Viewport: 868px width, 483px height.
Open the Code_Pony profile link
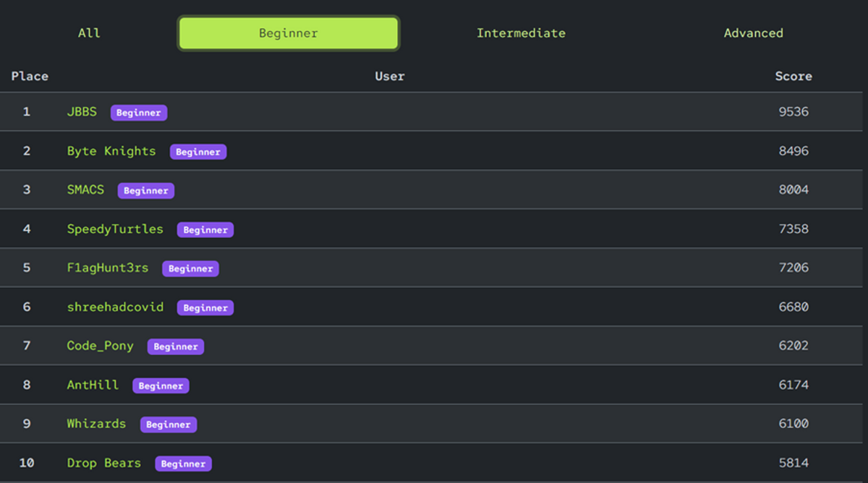[x=101, y=346]
